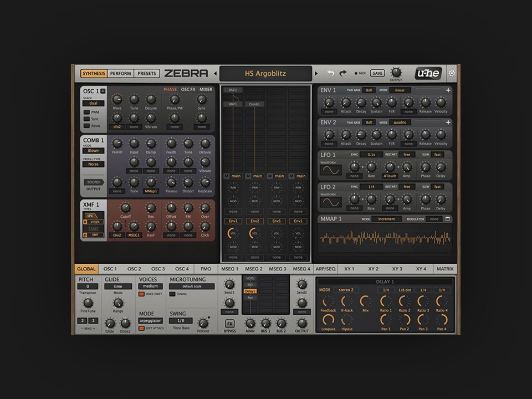The width and height of the screenshot is (532, 399).
Task: Click the XMF 1 LP4 filter type icon
Action: coord(91,216)
